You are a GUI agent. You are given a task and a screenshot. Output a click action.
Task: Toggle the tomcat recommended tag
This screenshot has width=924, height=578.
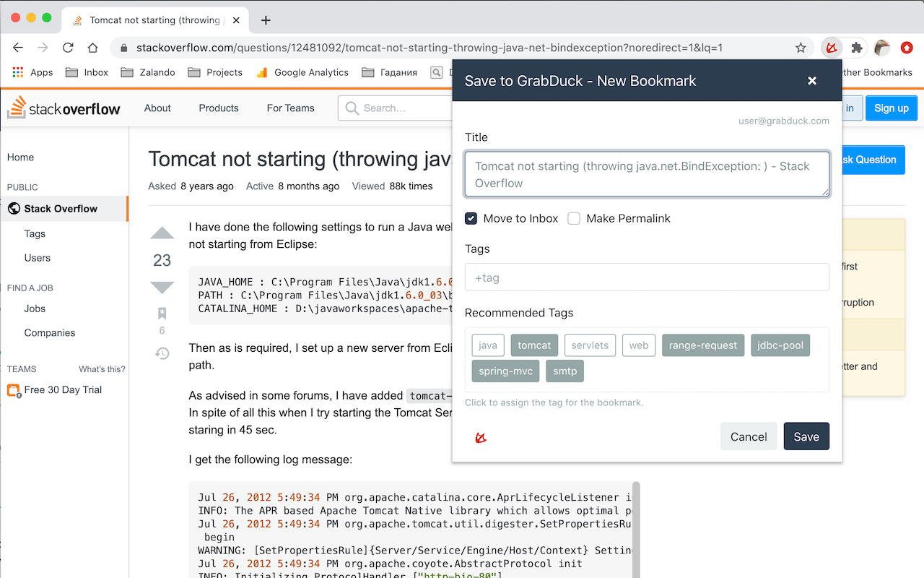534,345
